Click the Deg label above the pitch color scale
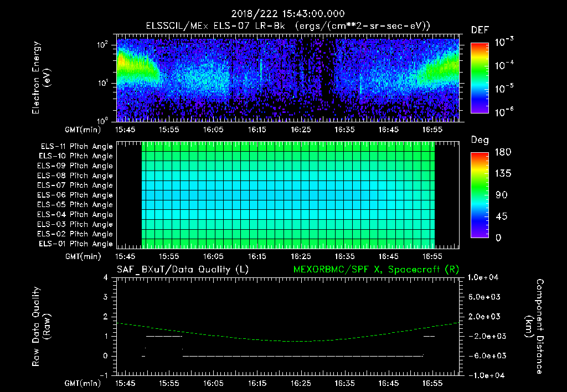The width and height of the screenshot is (567, 392). point(480,140)
